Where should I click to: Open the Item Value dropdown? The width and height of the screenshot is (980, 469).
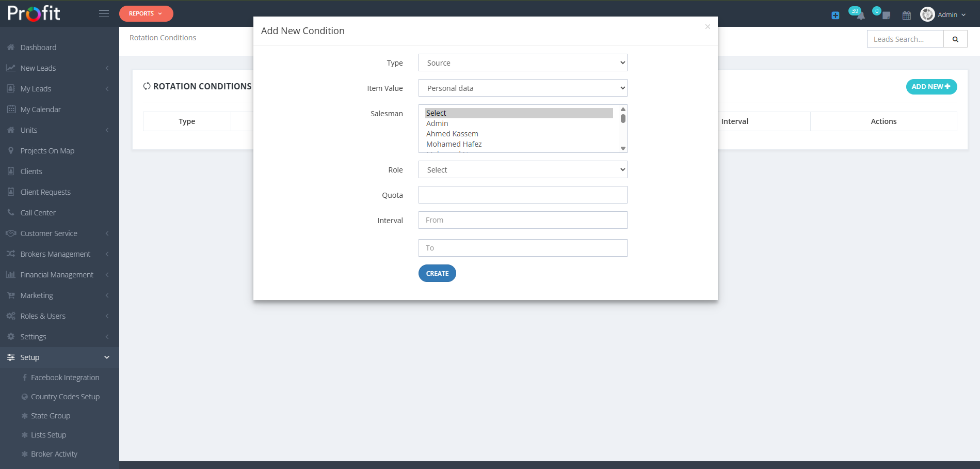point(522,88)
